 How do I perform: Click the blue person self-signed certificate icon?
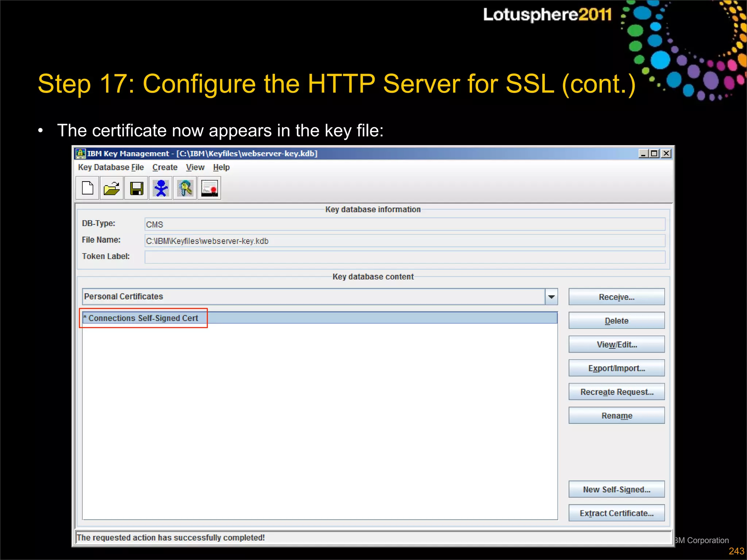160,188
